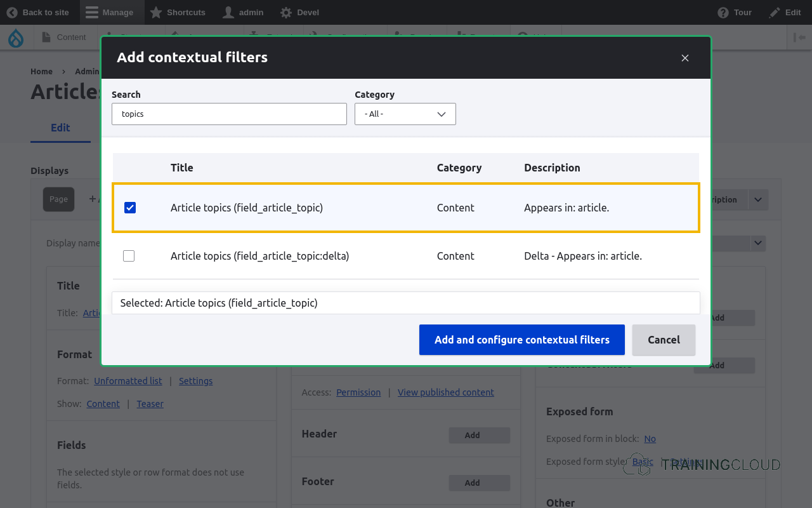Click the Admin breadcrumb link

click(87, 72)
